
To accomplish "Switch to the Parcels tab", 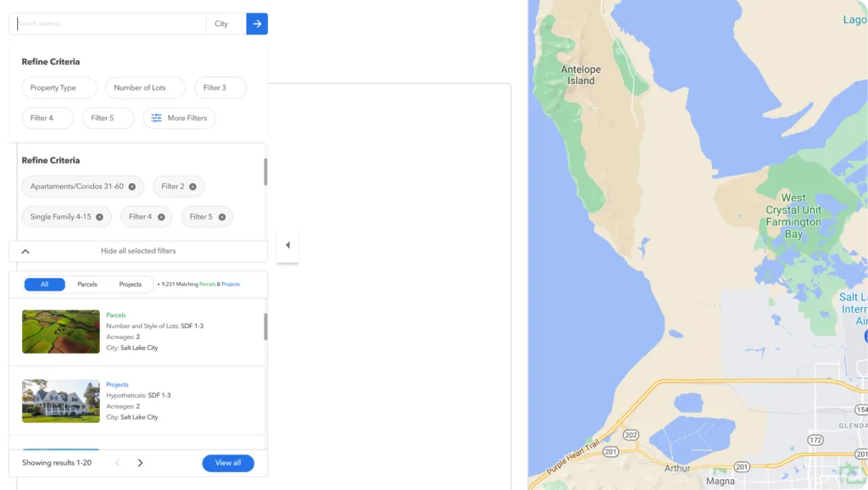I will click(x=87, y=284).
